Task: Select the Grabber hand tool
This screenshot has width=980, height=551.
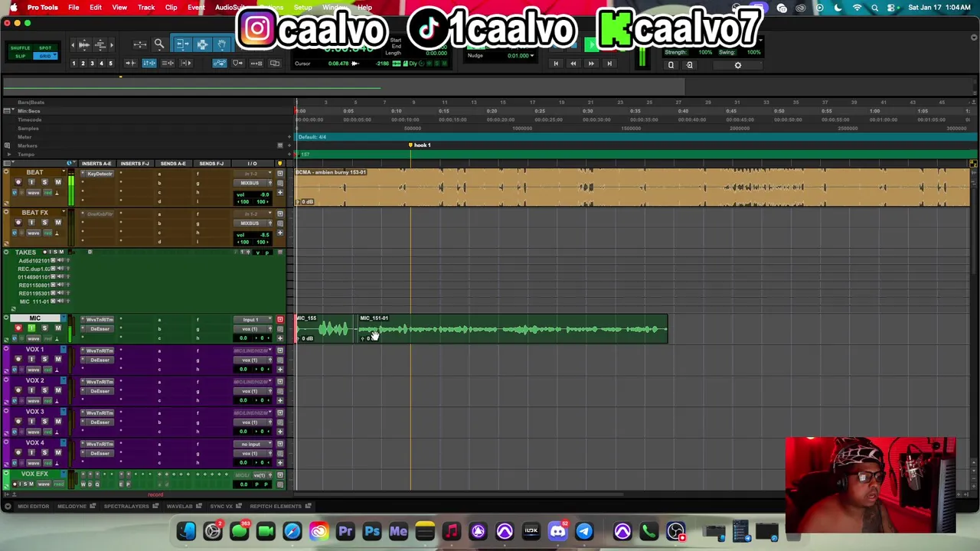Action: (x=222, y=44)
